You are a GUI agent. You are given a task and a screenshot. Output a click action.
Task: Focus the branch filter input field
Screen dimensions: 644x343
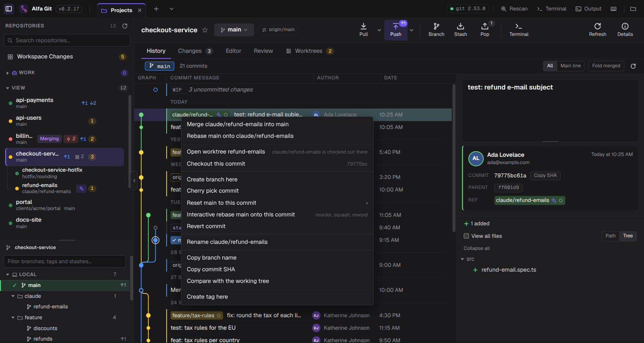(65, 262)
